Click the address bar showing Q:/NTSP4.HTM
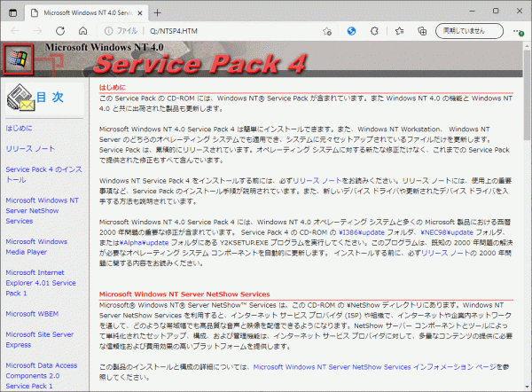 pyautogui.click(x=174, y=31)
